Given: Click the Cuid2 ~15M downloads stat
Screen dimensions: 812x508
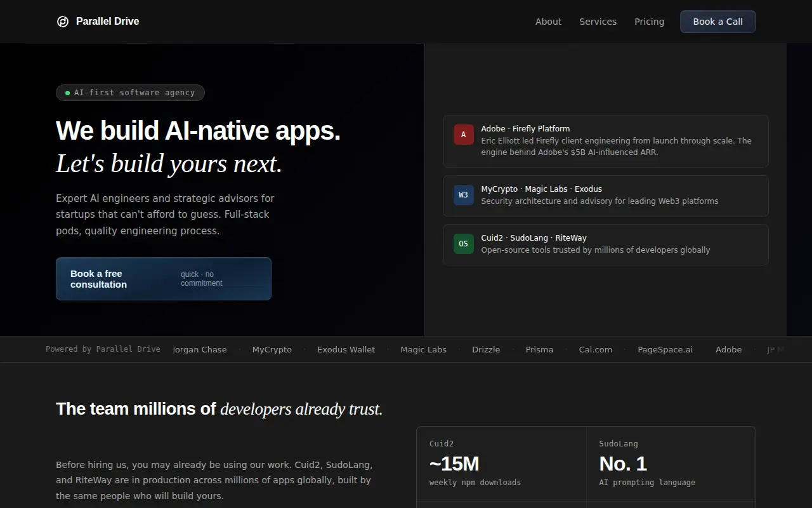Looking at the screenshot, I should click(501, 464).
